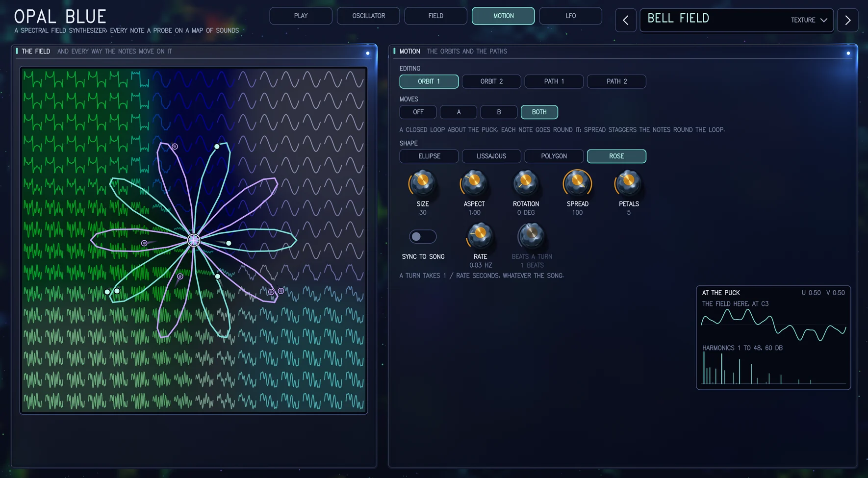Click the BELL FIELD preset name

pos(678,19)
